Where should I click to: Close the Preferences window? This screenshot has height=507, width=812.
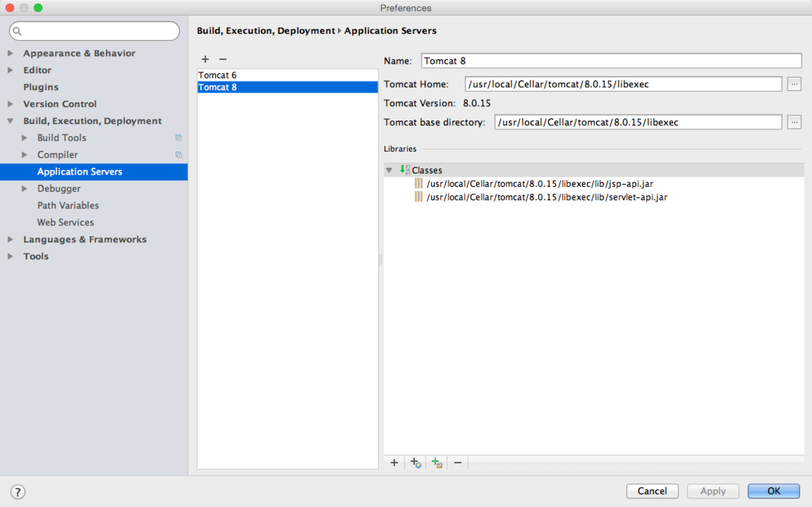click(x=10, y=7)
